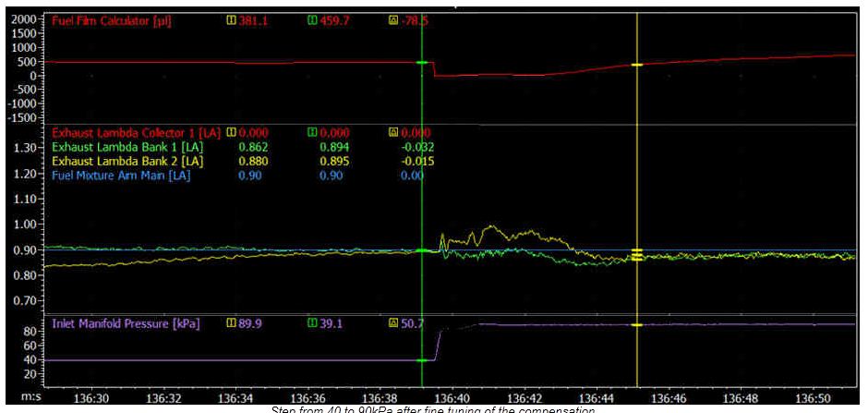Click yellow cursor icon in Fuel Film row
The image size is (868, 413).
pos(231,19)
